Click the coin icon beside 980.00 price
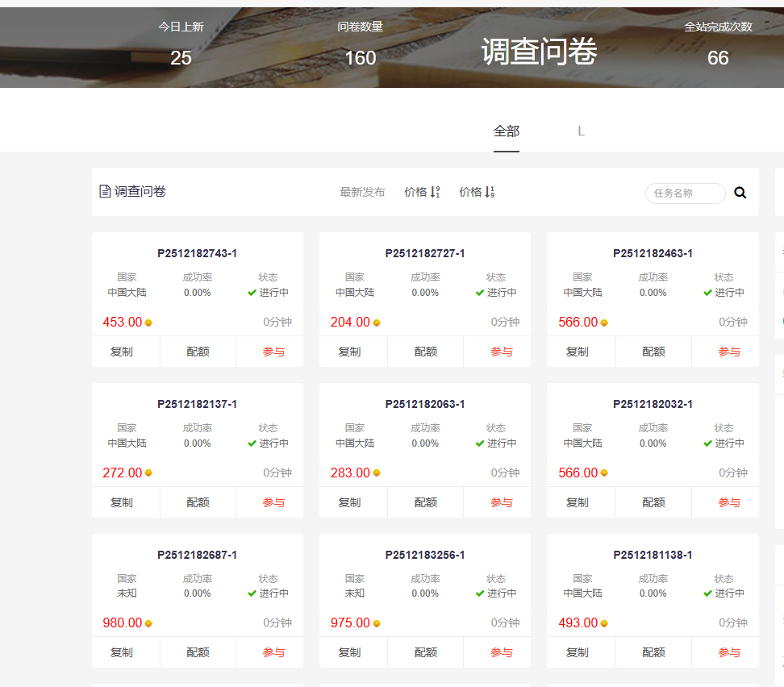The width and height of the screenshot is (784, 687). tap(148, 622)
